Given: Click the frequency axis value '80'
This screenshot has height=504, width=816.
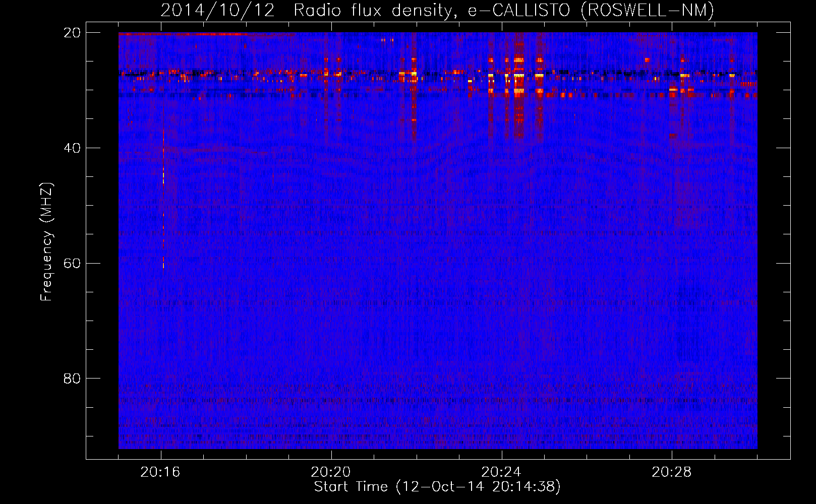Looking at the screenshot, I should coord(72,379).
